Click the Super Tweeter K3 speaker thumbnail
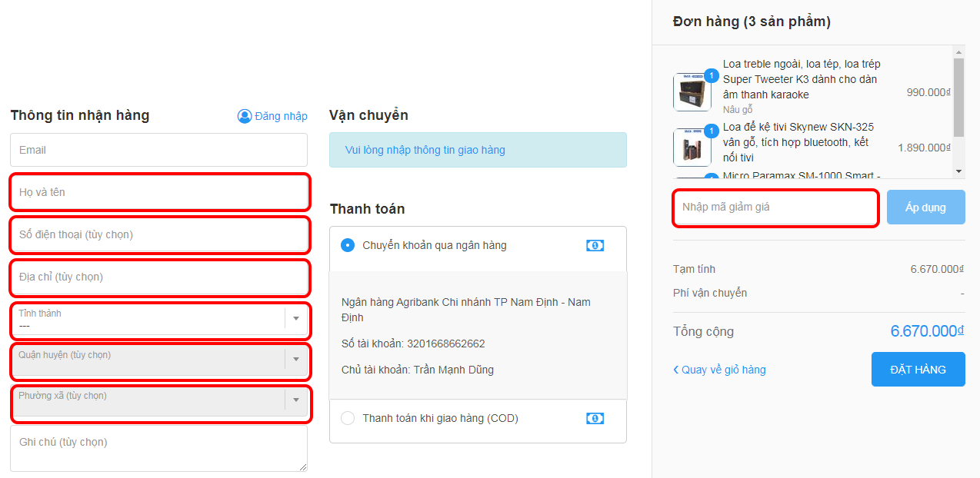The height and width of the screenshot is (478, 980). [x=692, y=92]
